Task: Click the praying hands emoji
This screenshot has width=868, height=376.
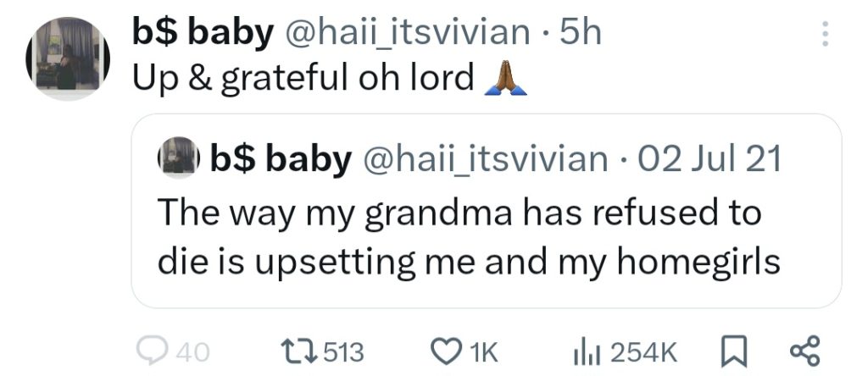Action: pos(505,79)
